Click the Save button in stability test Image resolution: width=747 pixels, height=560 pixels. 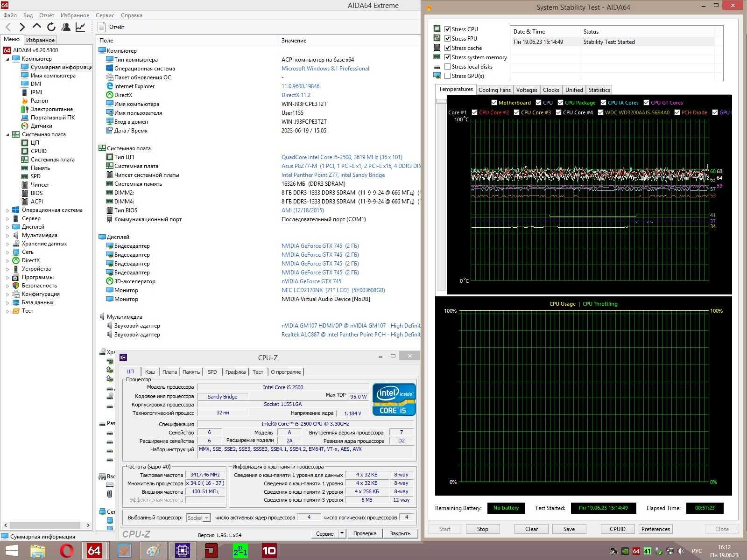[x=569, y=529]
